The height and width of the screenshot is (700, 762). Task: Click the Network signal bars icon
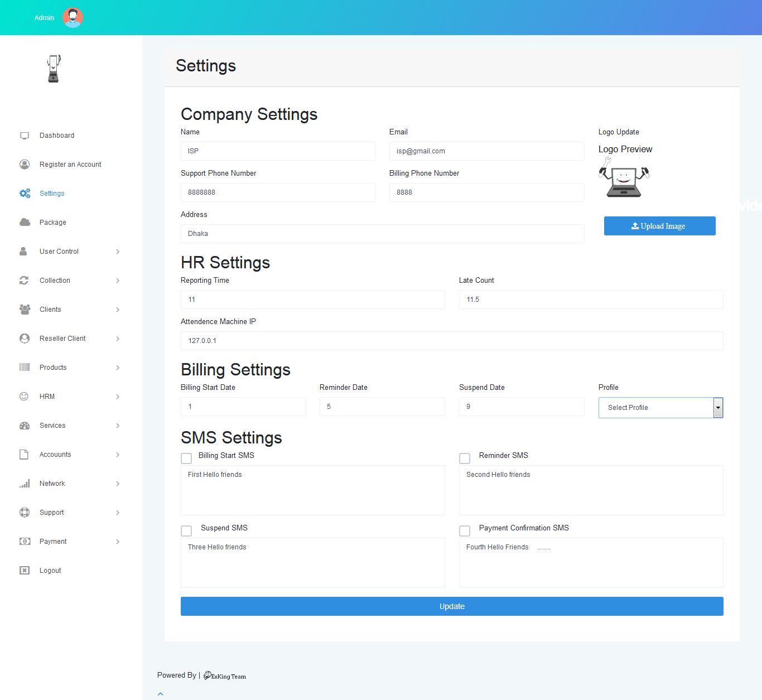point(25,484)
